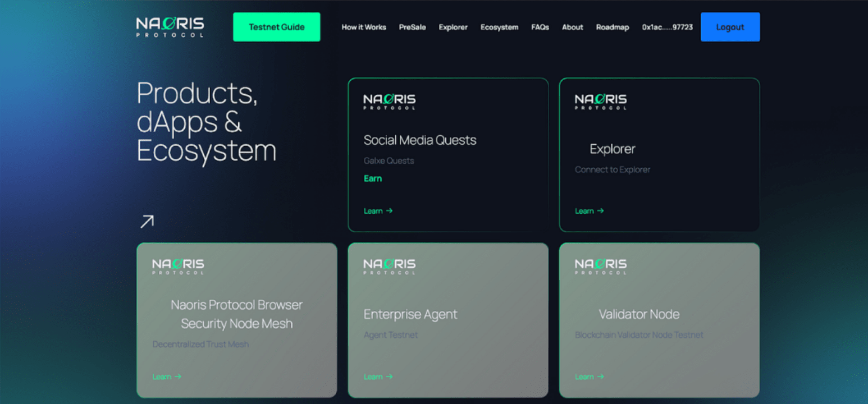Click the Galxe Quests subtitle
The height and width of the screenshot is (404, 868).
pyautogui.click(x=389, y=160)
